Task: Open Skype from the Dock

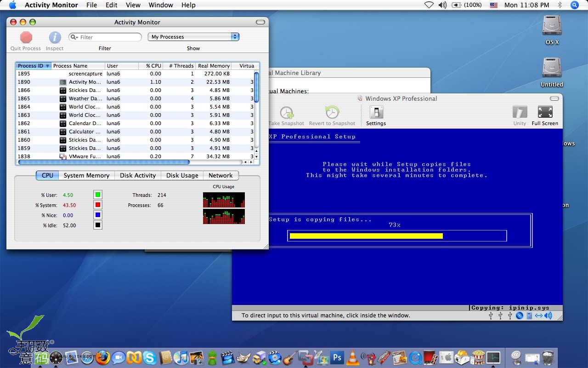Action: coord(150,357)
